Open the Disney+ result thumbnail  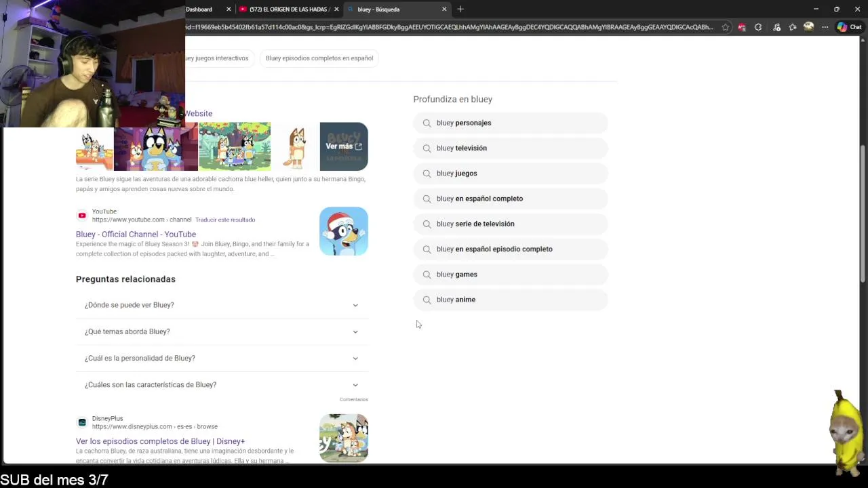pos(344,439)
